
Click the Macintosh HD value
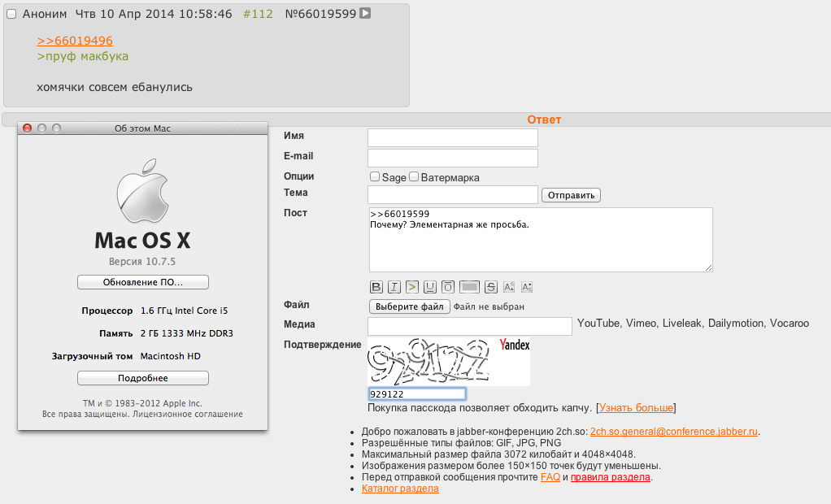[x=170, y=356]
